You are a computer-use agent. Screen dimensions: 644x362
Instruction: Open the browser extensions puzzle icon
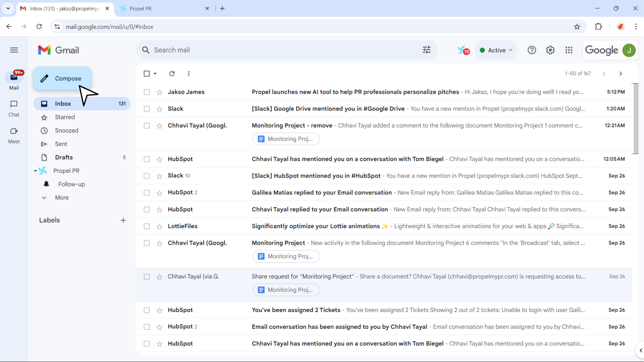click(598, 26)
